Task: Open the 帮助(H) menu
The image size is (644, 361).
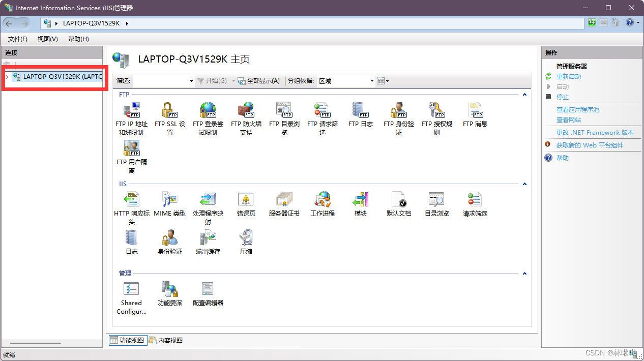Action: click(x=78, y=39)
